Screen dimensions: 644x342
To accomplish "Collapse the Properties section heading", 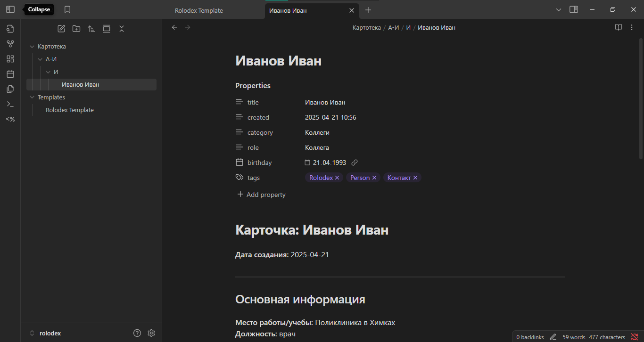I will point(253,86).
